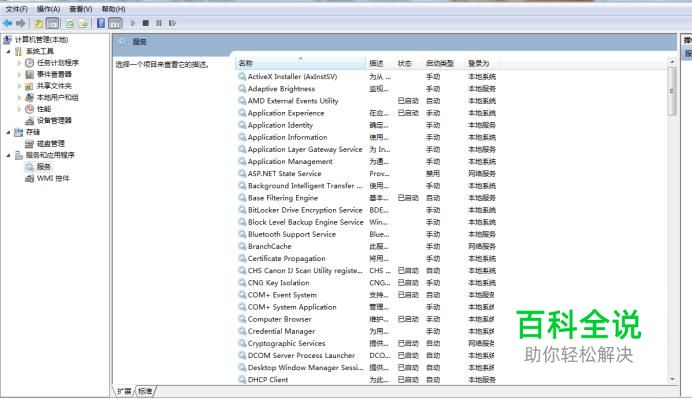Image resolution: width=692 pixels, height=399 pixels.
Task: Open the 帮助(H) menu
Action: [x=113, y=9]
